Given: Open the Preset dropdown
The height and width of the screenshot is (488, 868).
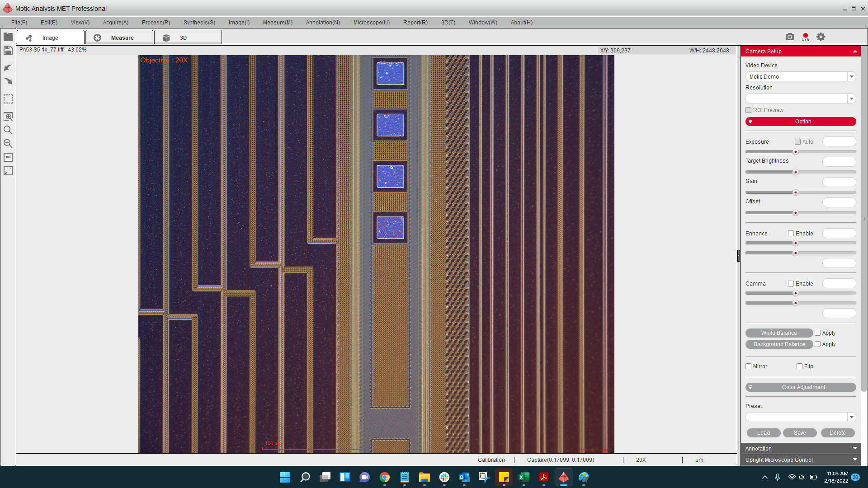Looking at the screenshot, I should point(852,417).
